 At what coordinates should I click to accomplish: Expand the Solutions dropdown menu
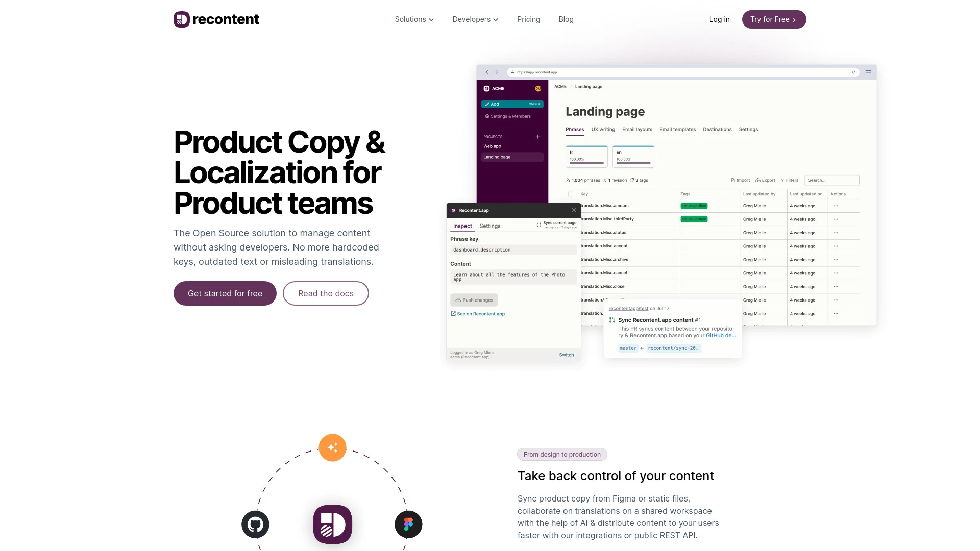coord(414,19)
